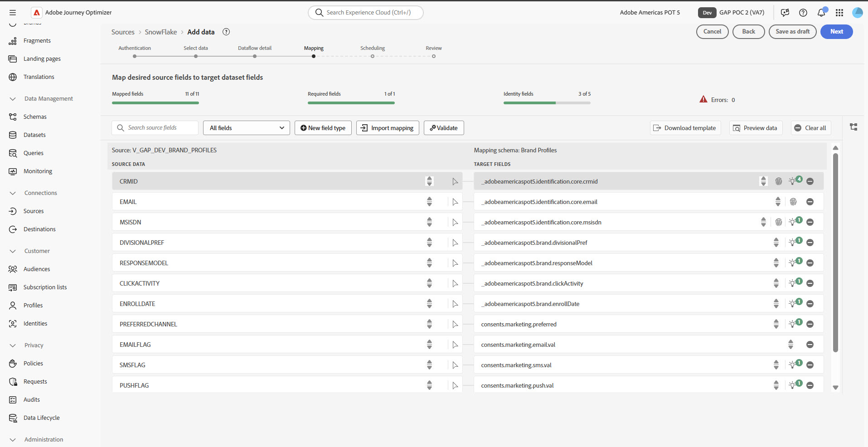Click Save as draft
The width and height of the screenshot is (868, 447).
793,32
